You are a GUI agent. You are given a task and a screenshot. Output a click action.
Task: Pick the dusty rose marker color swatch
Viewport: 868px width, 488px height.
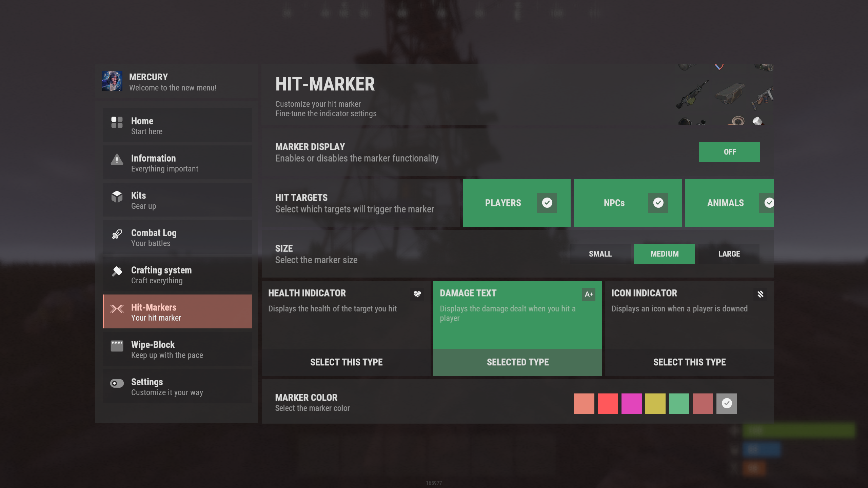(703, 403)
